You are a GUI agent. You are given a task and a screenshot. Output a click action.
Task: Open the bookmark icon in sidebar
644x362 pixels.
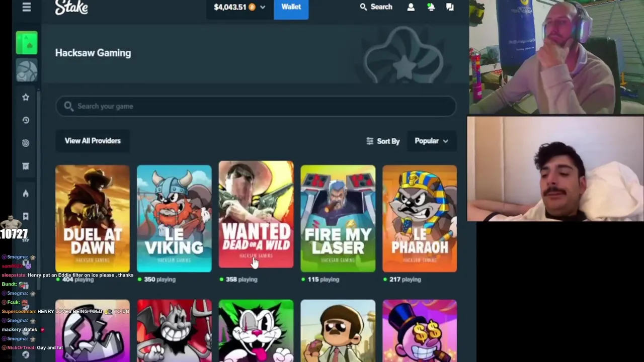coord(26,216)
